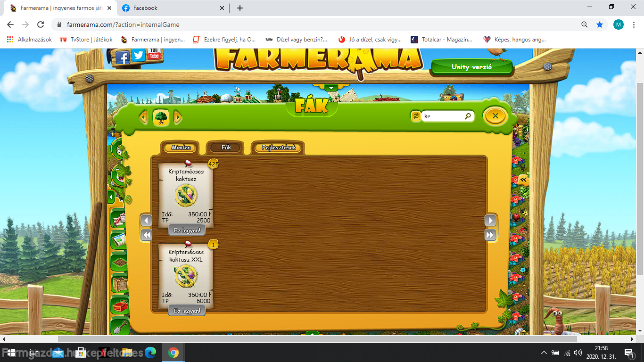Open a new browser tab
The height and width of the screenshot is (362, 644).
[x=240, y=8]
